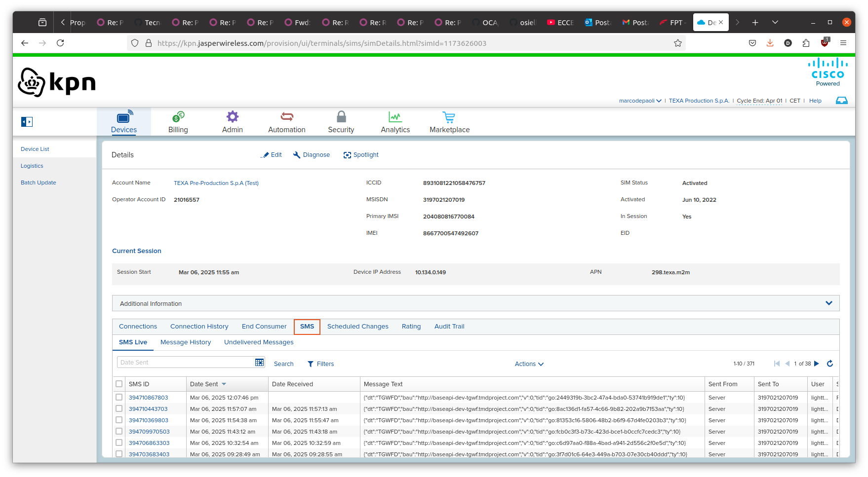
Task: Open SMS ID 394703683403 link
Action: click(x=149, y=454)
